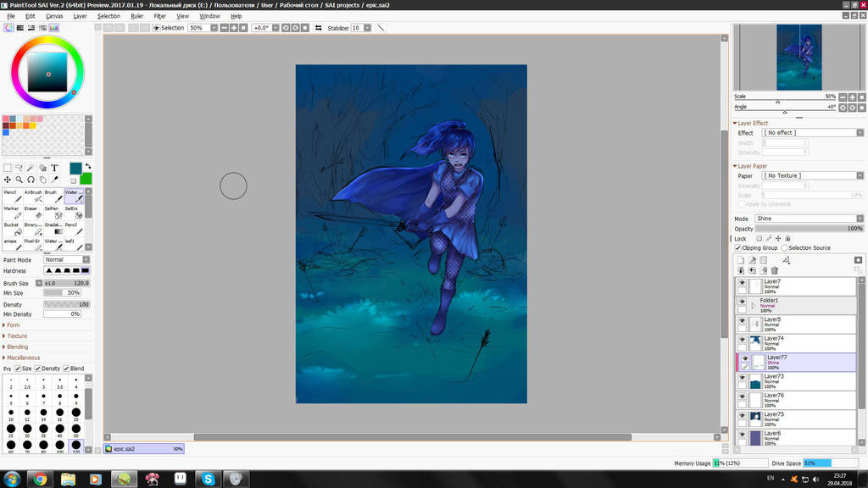The width and height of the screenshot is (868, 488).
Task: Expand the Form brush settings
Action: [x=12, y=325]
